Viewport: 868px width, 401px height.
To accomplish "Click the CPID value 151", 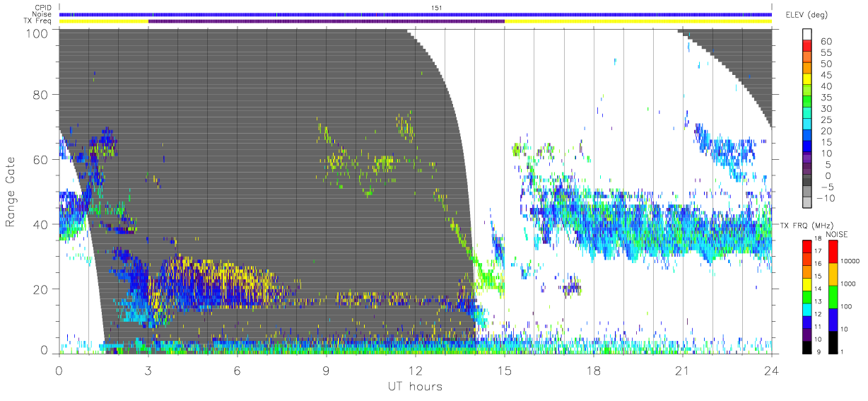I will pyautogui.click(x=437, y=8).
